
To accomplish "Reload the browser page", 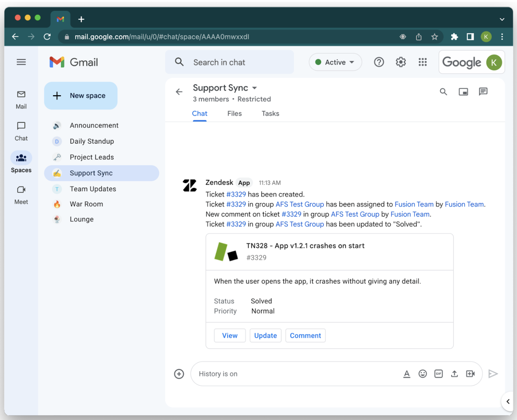I will click(x=47, y=37).
